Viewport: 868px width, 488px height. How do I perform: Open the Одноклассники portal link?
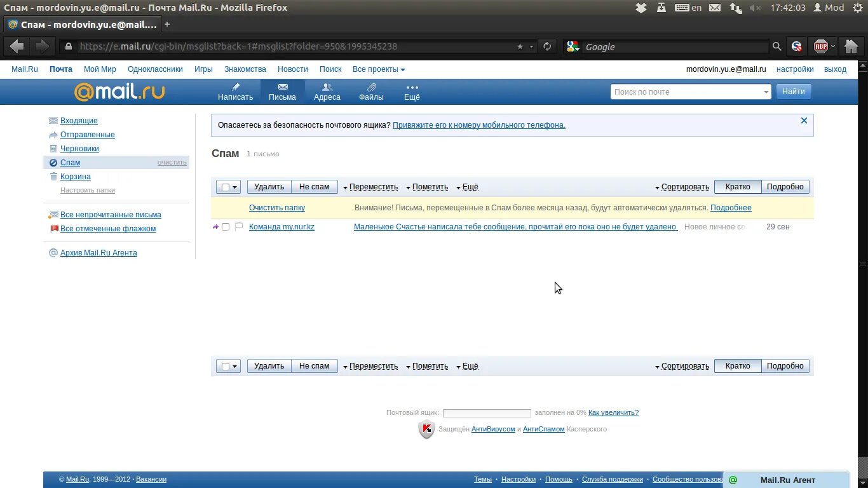(x=155, y=69)
